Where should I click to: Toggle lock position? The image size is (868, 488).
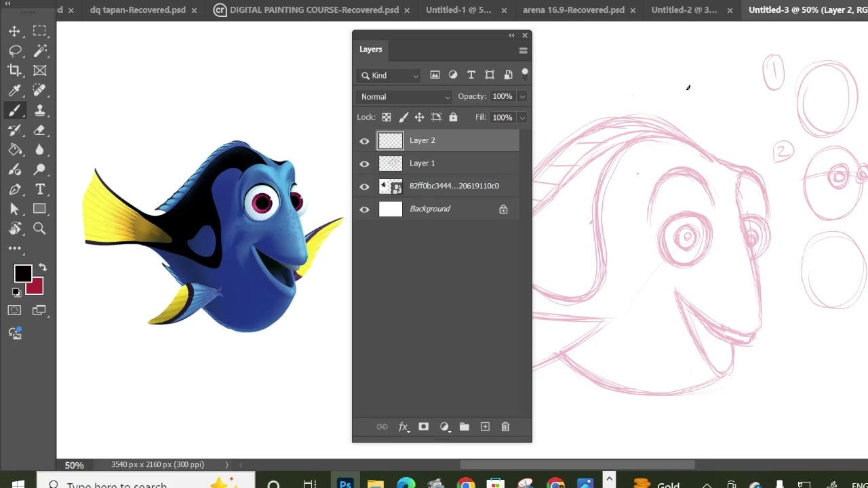pyautogui.click(x=420, y=117)
